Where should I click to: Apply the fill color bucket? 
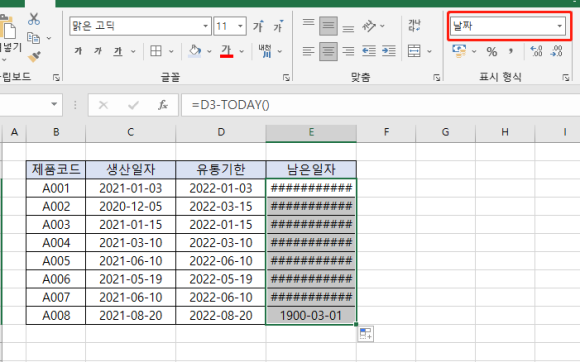point(195,51)
